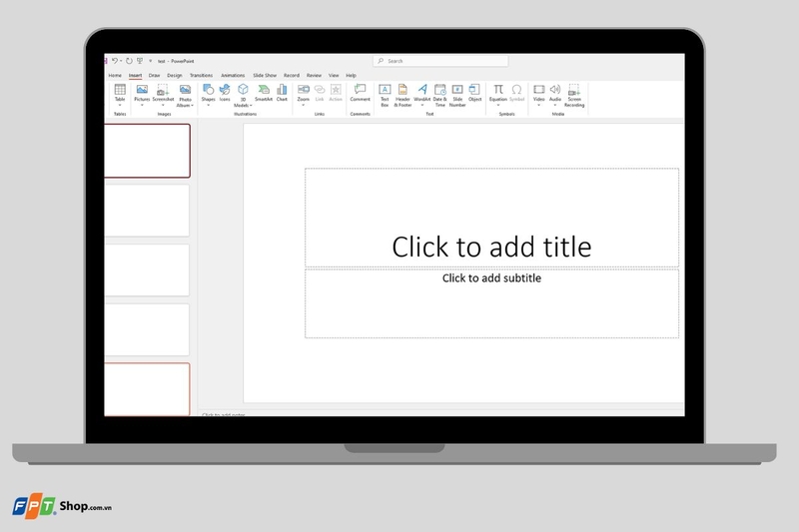Select the third slide thumbnail

click(147, 269)
